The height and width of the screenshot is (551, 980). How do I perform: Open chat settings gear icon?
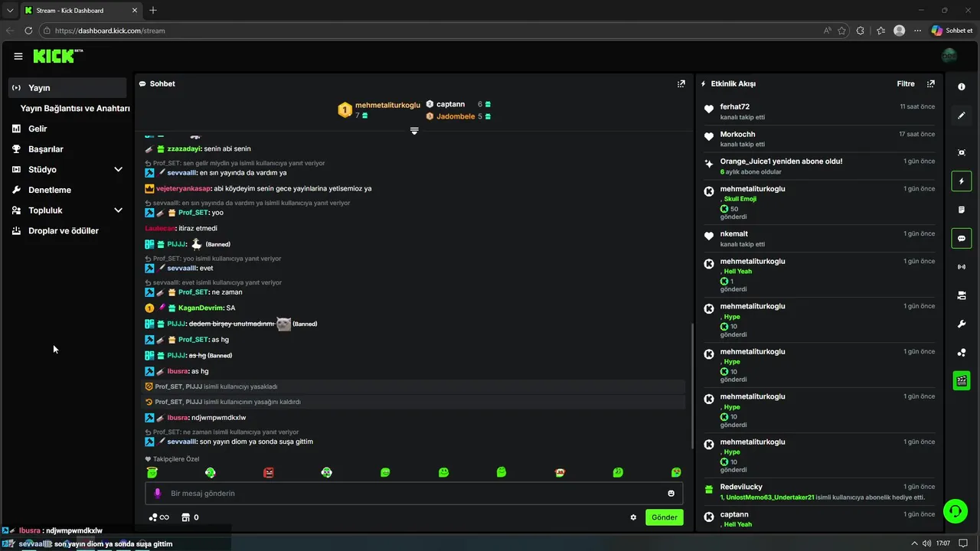coord(633,517)
